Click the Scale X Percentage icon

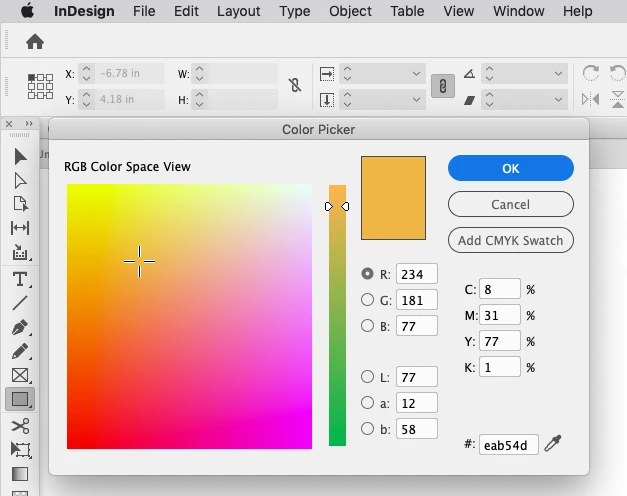click(327, 74)
